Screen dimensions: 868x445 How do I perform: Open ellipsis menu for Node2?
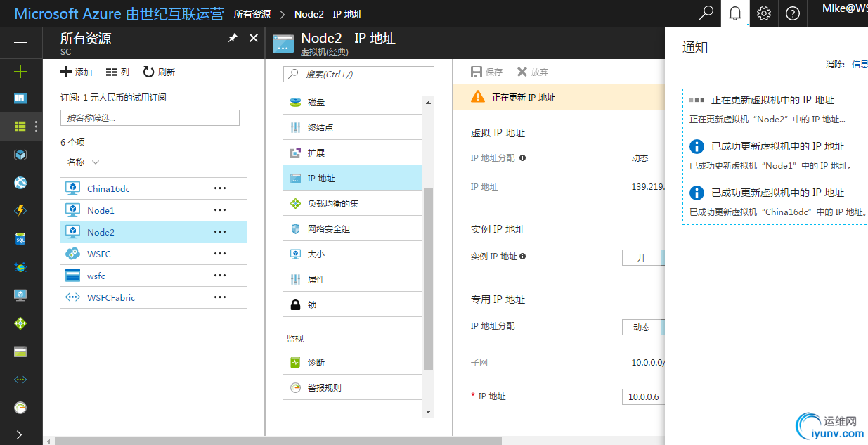[x=220, y=232]
